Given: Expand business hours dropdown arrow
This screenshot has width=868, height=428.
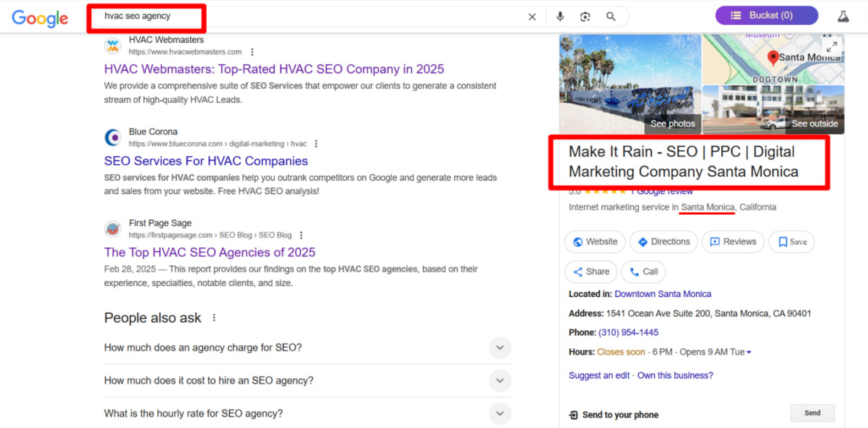Looking at the screenshot, I should tap(749, 352).
